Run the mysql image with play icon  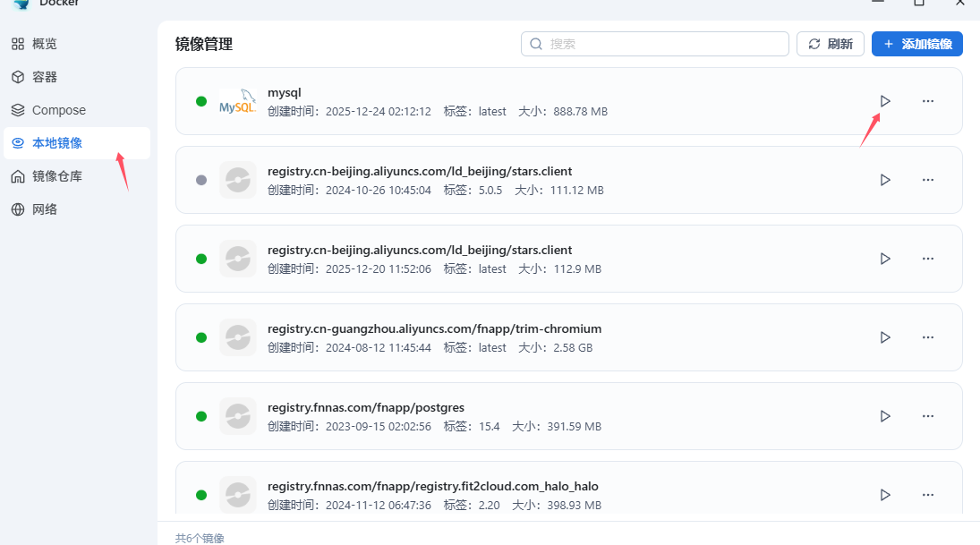884,101
